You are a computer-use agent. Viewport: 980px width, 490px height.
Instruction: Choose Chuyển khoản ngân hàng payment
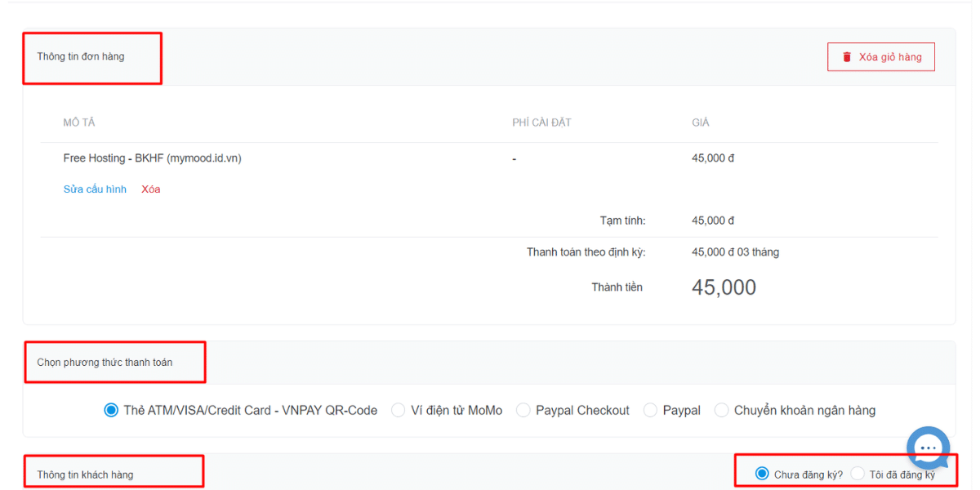click(x=722, y=410)
